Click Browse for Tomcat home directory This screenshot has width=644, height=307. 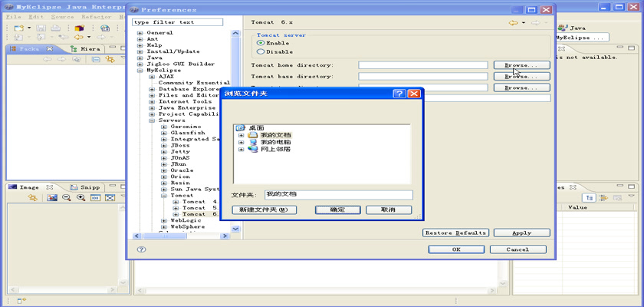(521, 65)
